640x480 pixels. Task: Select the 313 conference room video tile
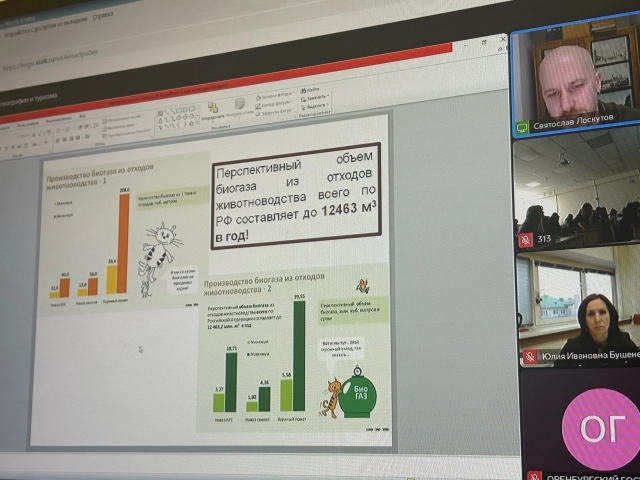point(575,190)
